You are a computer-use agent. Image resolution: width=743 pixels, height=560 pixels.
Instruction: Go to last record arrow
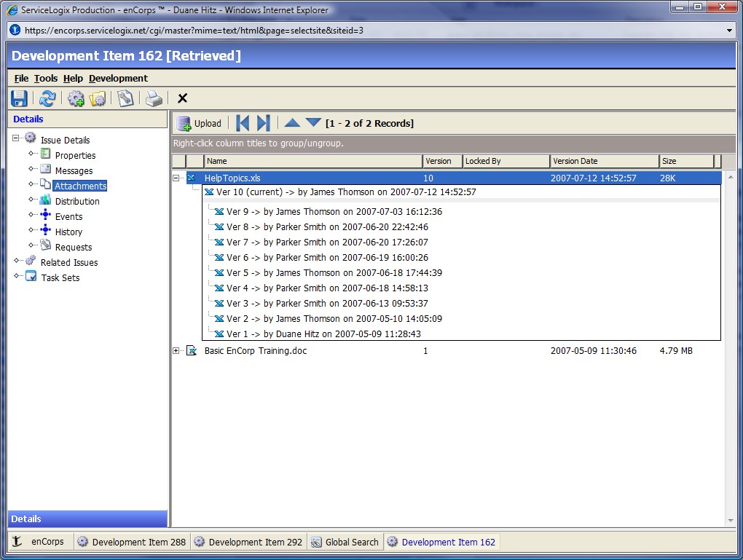pos(264,123)
